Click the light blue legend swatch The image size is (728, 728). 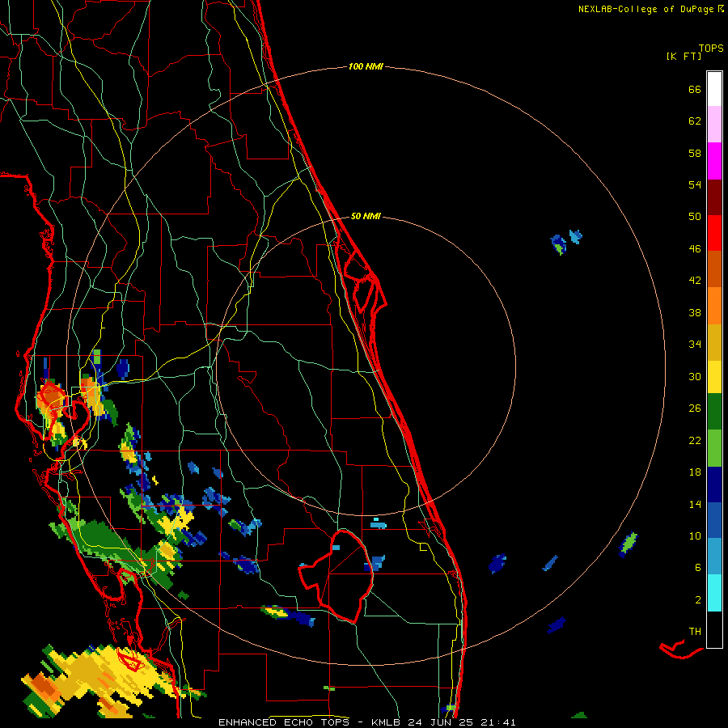[714, 557]
